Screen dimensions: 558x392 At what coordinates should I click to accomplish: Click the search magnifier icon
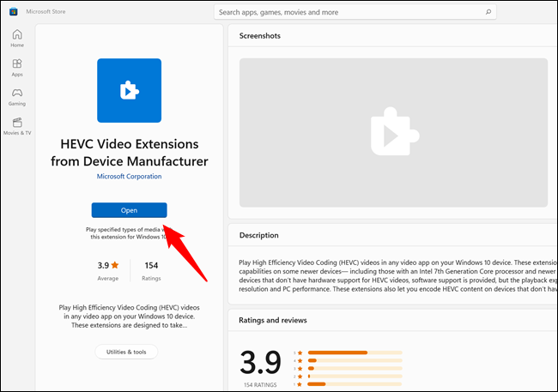488,13
